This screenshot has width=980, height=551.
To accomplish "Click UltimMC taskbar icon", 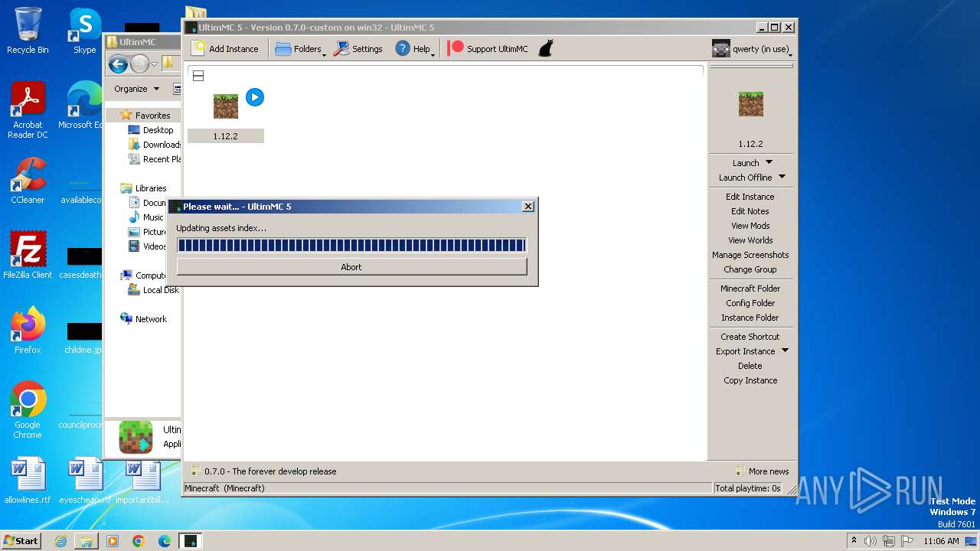I will (191, 541).
